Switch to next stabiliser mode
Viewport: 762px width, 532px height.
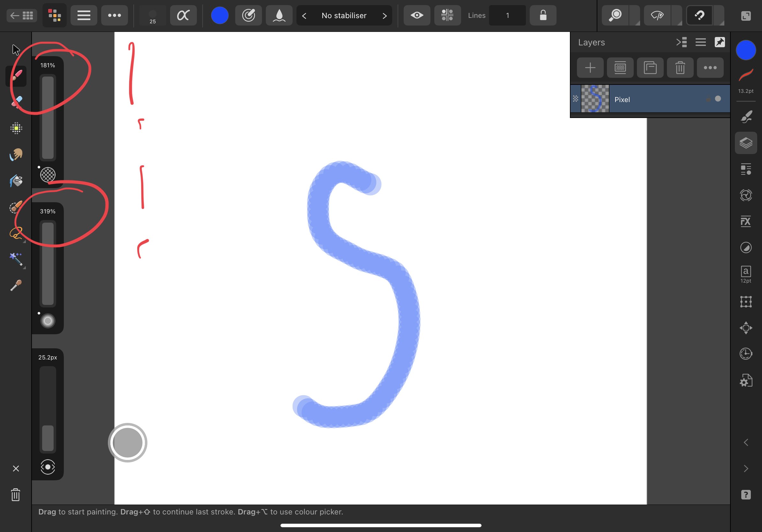(384, 16)
